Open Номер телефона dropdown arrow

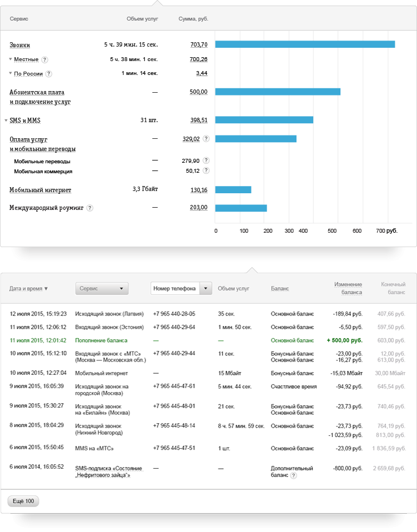coord(205,288)
